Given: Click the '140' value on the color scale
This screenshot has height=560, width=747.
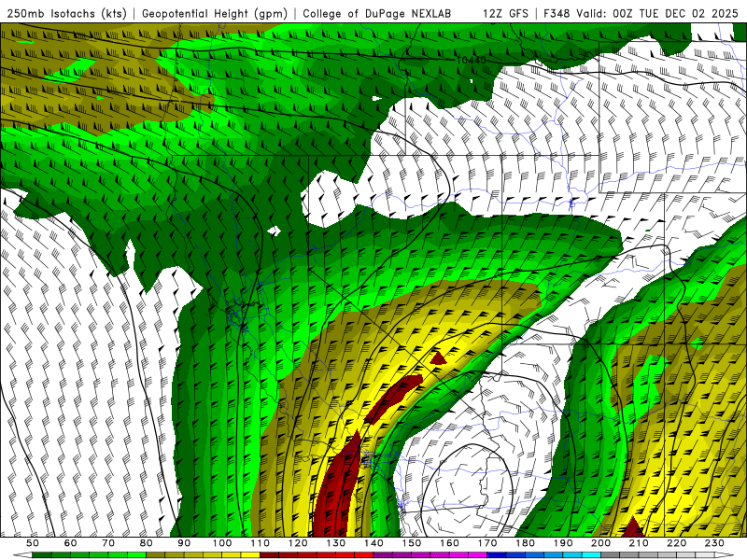Looking at the screenshot, I should (x=373, y=543).
